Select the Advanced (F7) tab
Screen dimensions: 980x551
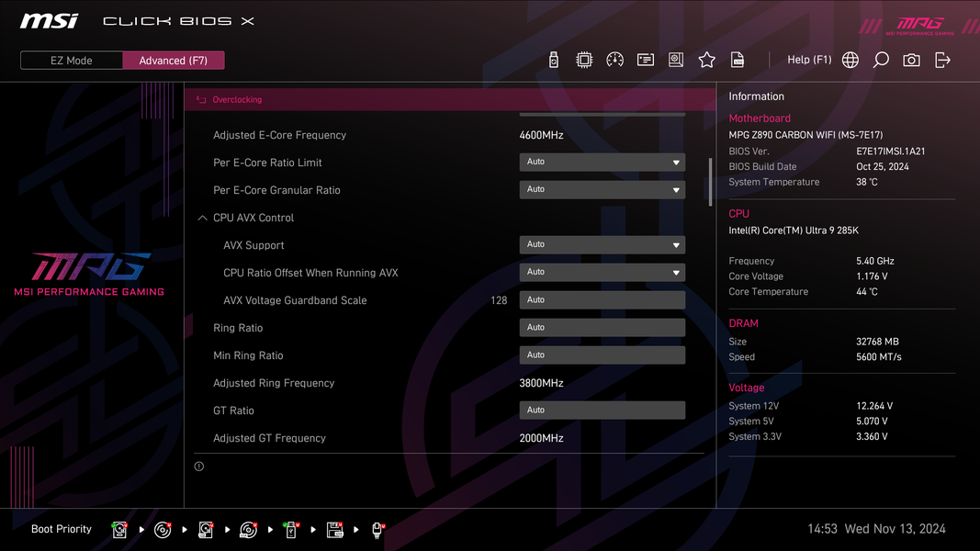pyautogui.click(x=173, y=61)
